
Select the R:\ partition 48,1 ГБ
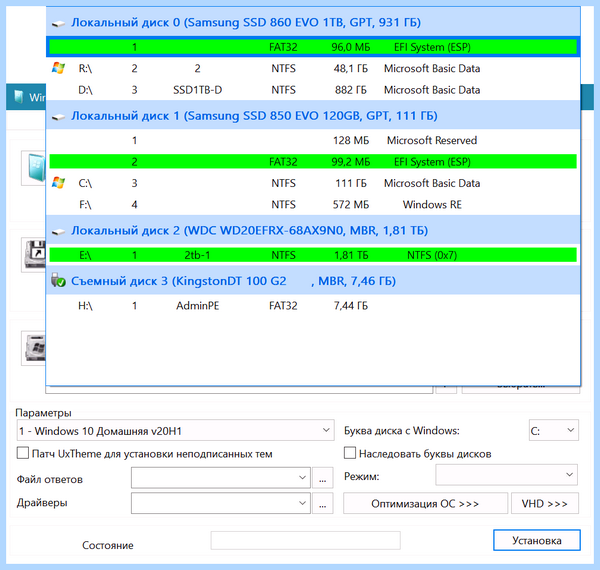[x=313, y=68]
